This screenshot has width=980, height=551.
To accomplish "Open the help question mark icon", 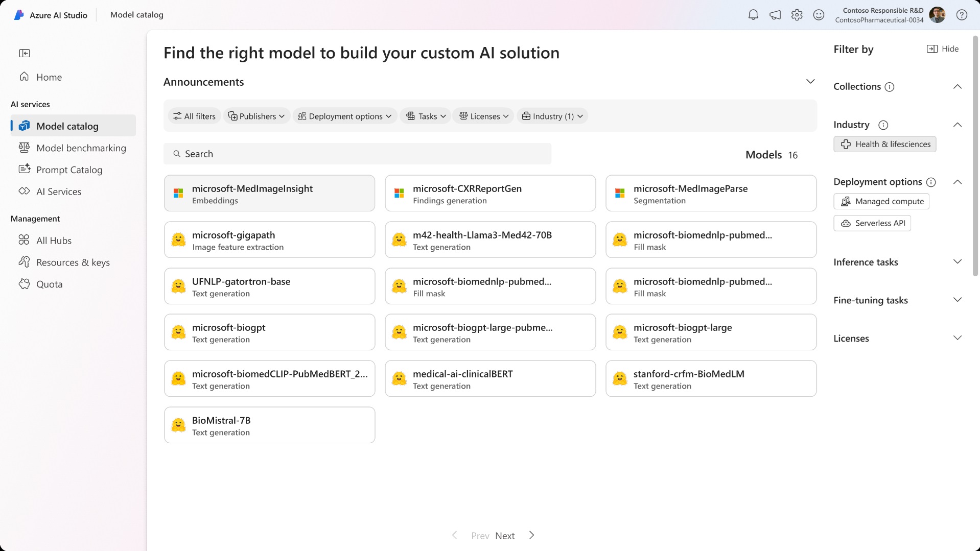I will pos(962,15).
